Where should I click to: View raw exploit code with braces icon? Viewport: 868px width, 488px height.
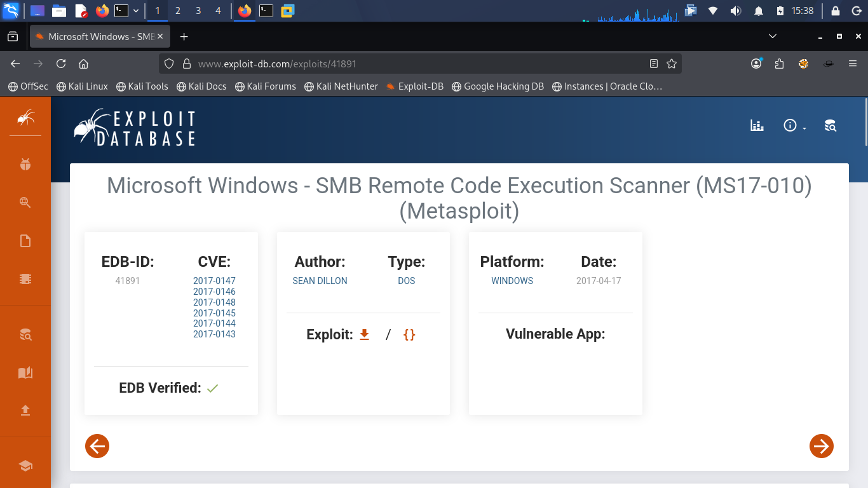409,334
